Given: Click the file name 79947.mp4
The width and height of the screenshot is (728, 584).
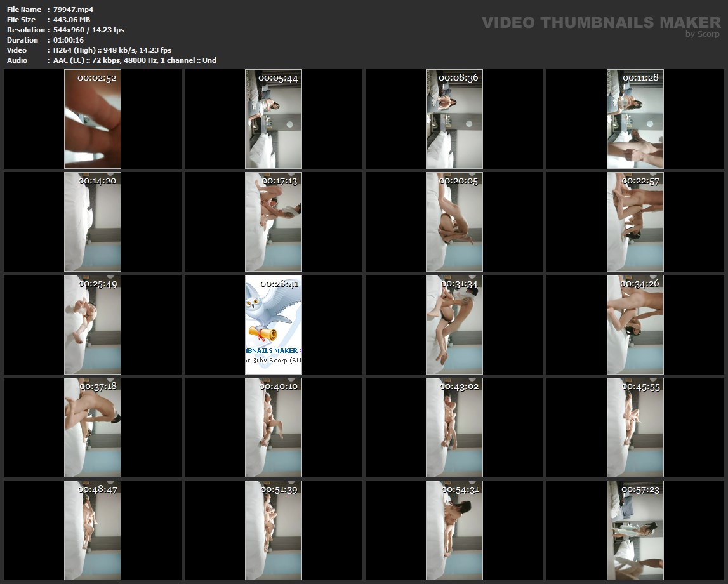Looking at the screenshot, I should pos(74,10).
